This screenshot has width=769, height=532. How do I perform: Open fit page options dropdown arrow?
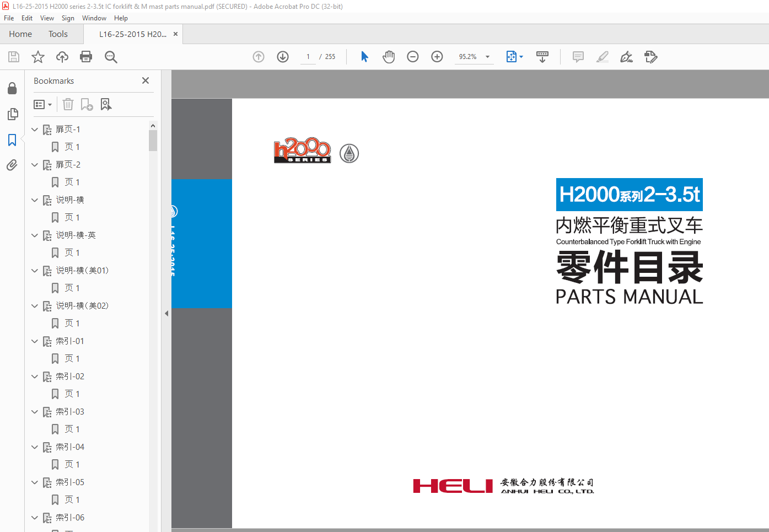pyautogui.click(x=521, y=57)
